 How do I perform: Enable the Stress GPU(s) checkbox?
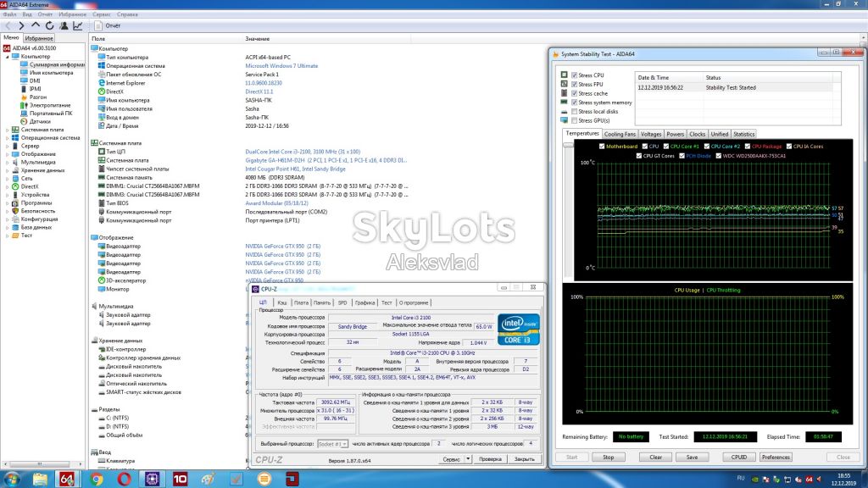(575, 120)
